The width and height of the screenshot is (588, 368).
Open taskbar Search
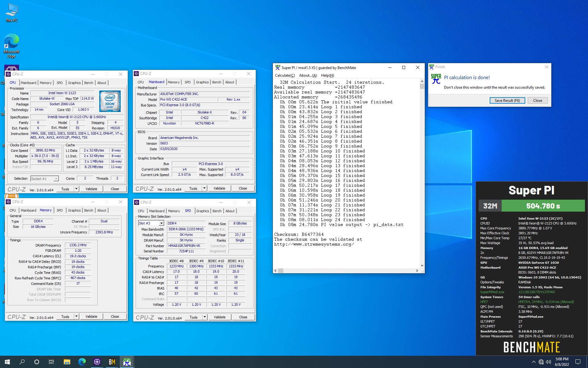pyautogui.click(x=22, y=362)
